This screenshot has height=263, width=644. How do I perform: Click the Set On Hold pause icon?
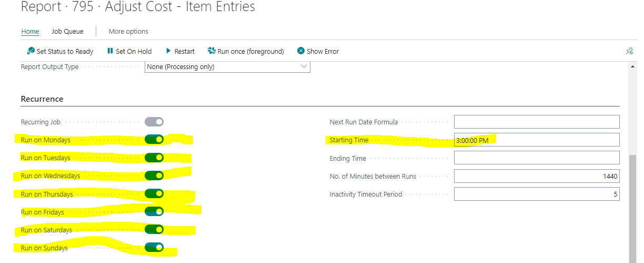coord(110,51)
